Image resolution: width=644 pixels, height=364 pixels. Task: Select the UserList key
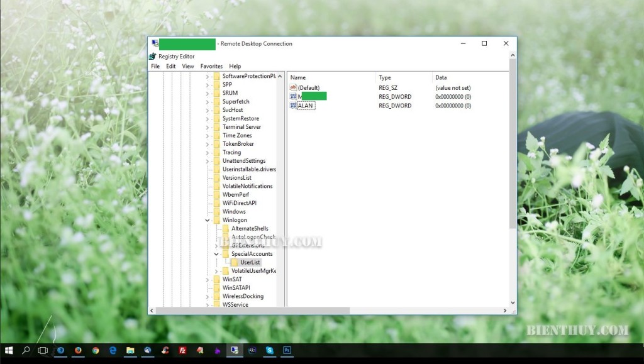point(250,262)
